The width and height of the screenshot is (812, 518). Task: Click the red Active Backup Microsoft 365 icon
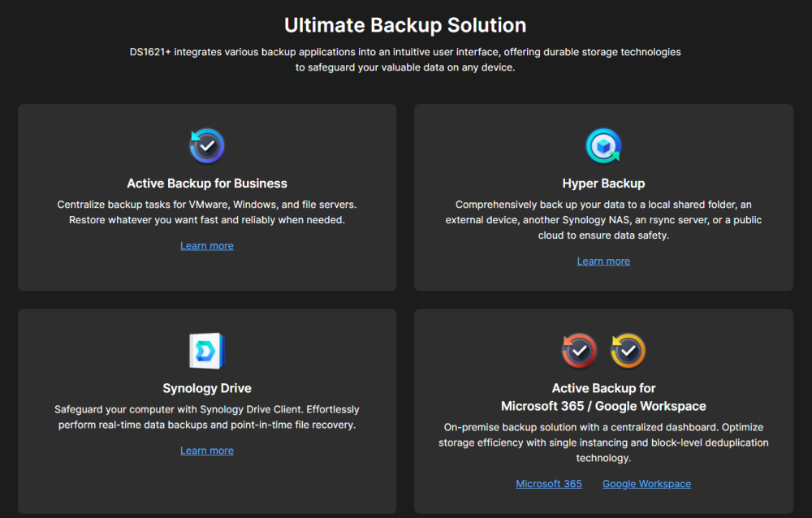(579, 351)
